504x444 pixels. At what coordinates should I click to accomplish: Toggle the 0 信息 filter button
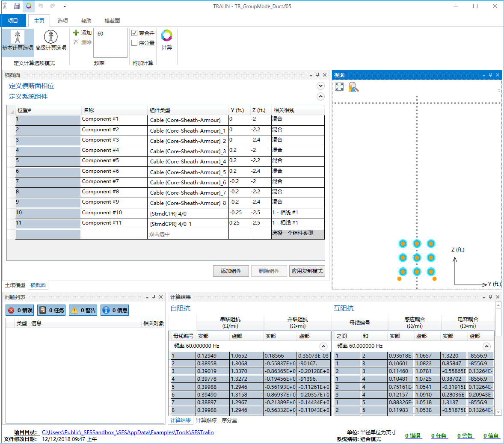(115, 311)
